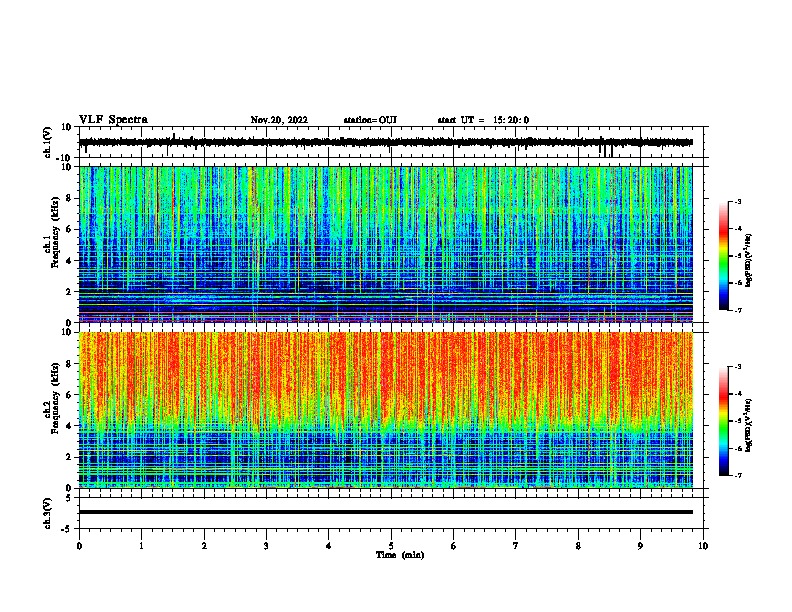Click the upper color scale bar for ch.1
Viewport: 792px width, 612px height.
724,256
